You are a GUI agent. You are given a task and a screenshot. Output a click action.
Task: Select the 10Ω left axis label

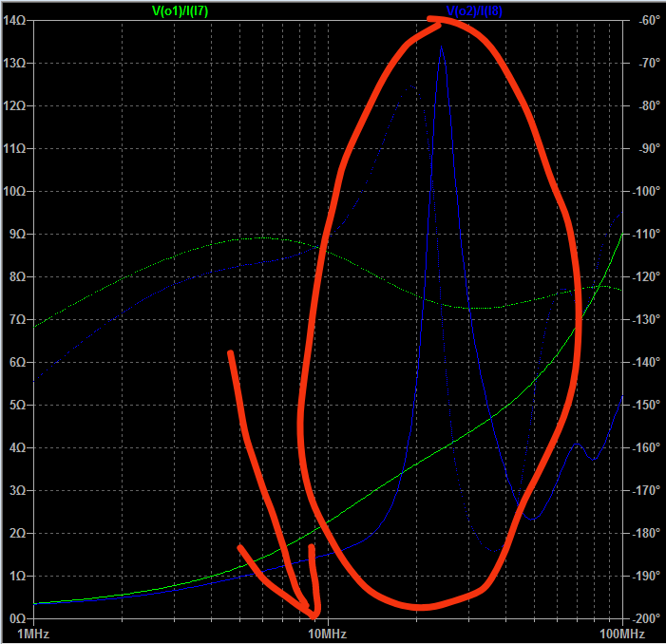14,192
